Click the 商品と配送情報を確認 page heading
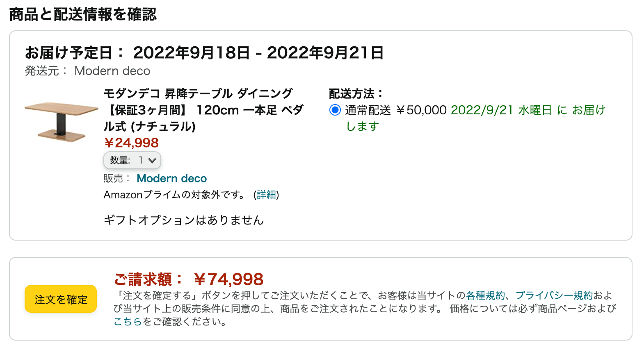Image resolution: width=644 pixels, height=350 pixels. 83,14
